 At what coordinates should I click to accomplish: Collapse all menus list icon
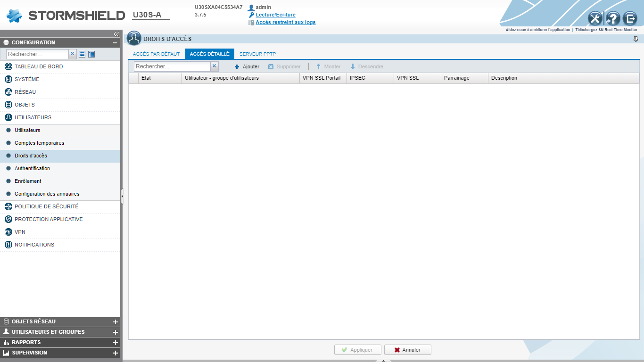pos(82,54)
